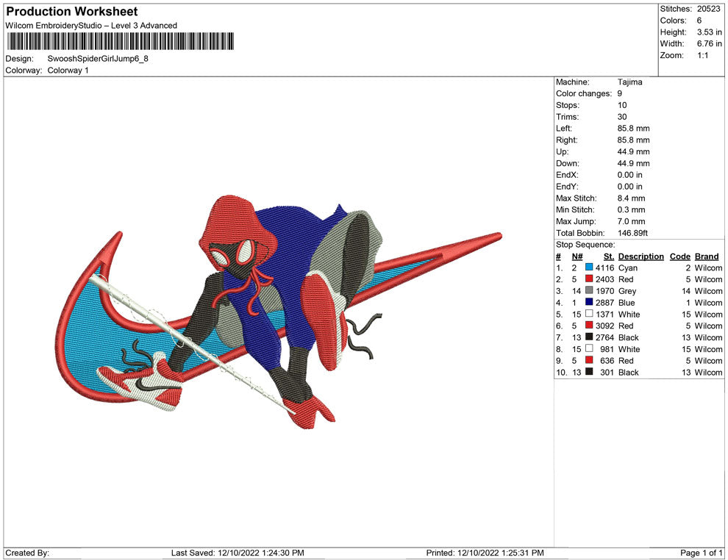Click the Code column header

point(679,256)
